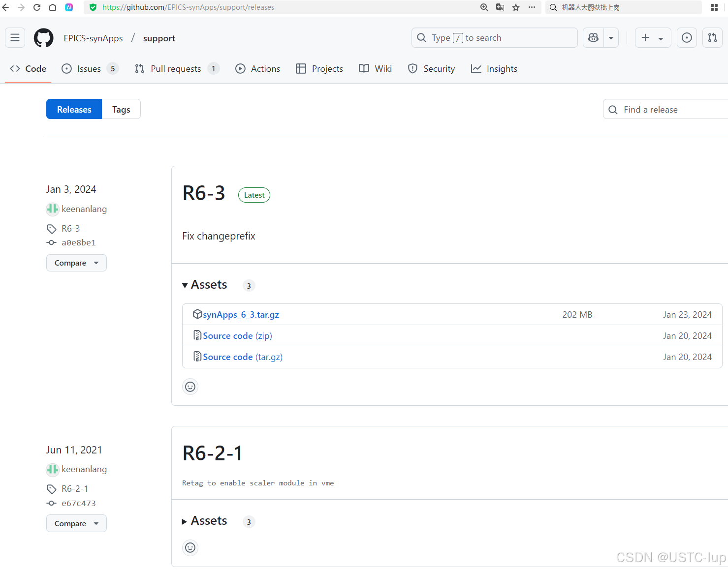The image size is (728, 570).
Task: Open the R6-2-1 release title
Action: click(x=213, y=453)
